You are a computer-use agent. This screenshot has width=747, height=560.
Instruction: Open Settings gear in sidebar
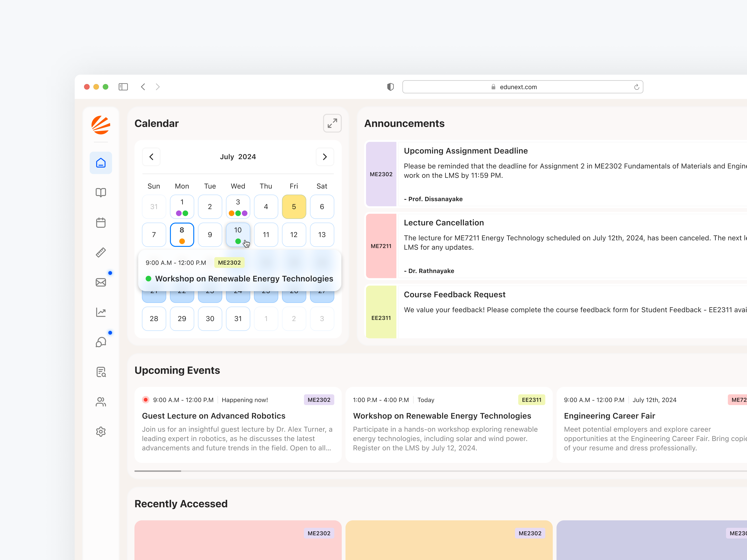coord(101,431)
